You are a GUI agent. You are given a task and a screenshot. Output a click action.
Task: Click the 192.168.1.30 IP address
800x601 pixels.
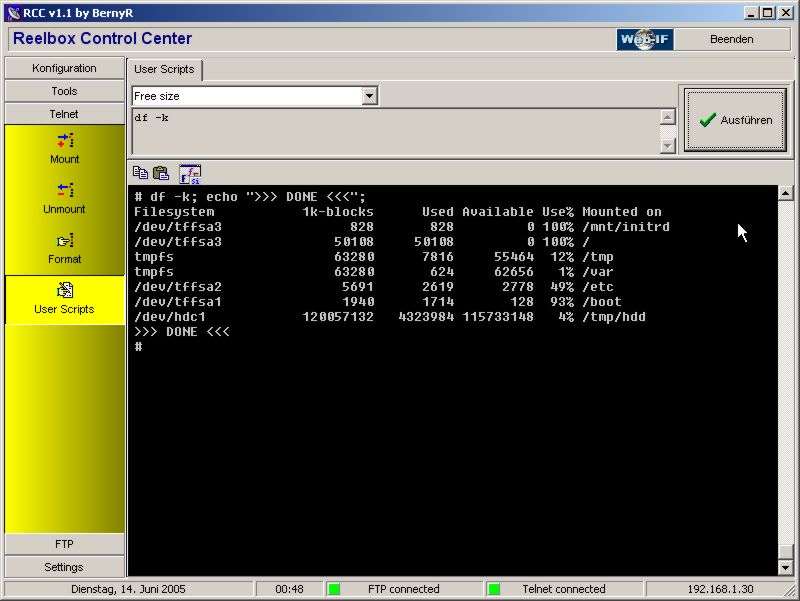720,589
